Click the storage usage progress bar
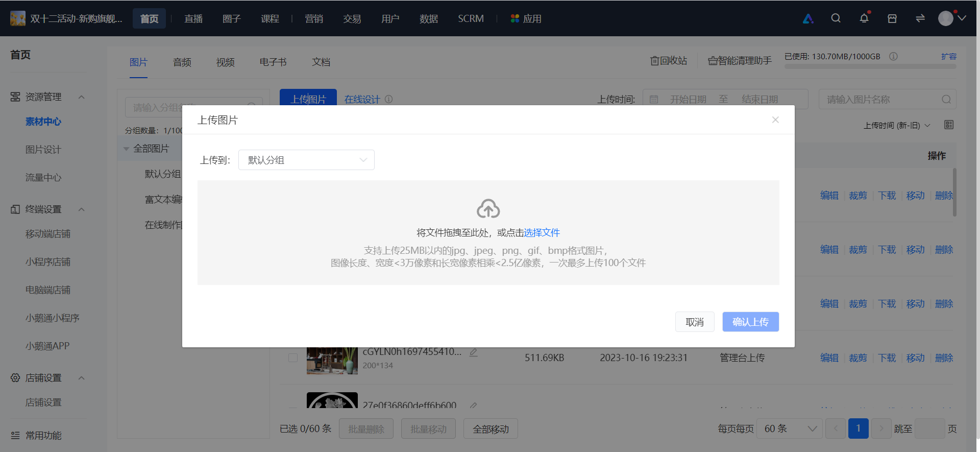The height and width of the screenshot is (452, 980). pyautogui.click(x=870, y=66)
